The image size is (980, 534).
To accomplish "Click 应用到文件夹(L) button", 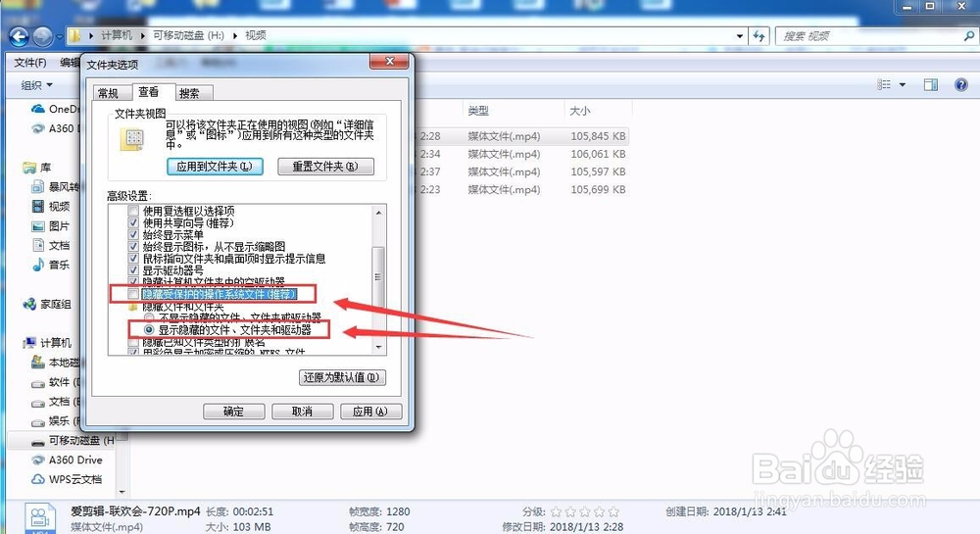I will pyautogui.click(x=215, y=167).
